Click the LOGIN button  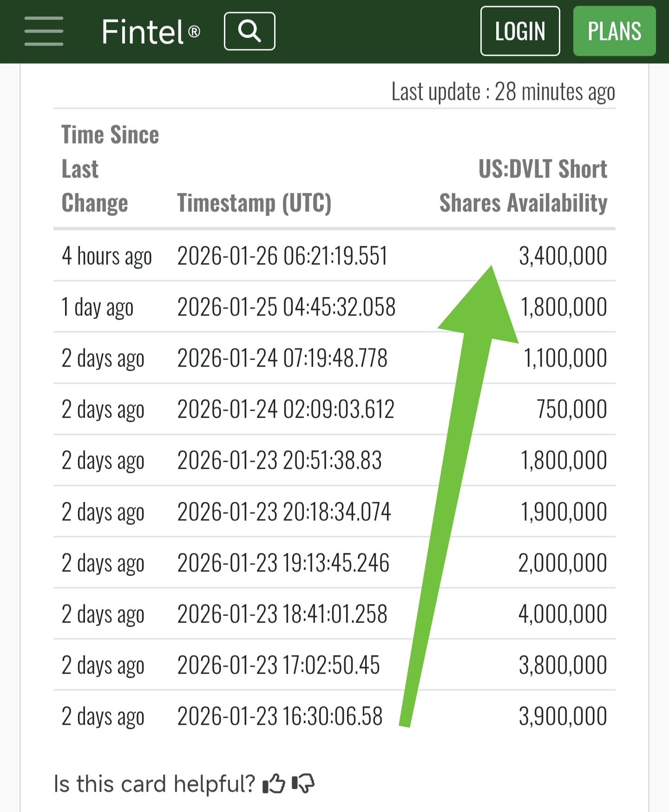[520, 31]
